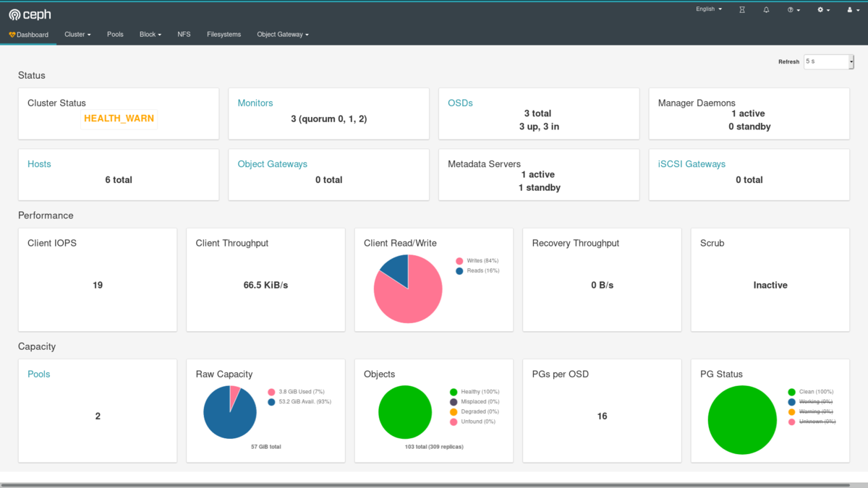Click the "66.5 KiB/s" throughput value

(x=265, y=286)
